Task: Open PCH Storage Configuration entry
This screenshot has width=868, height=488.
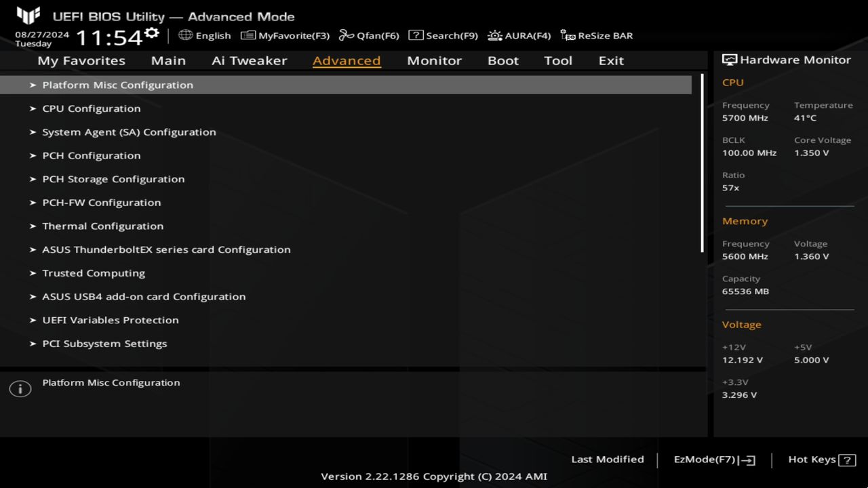Action: [113, 179]
